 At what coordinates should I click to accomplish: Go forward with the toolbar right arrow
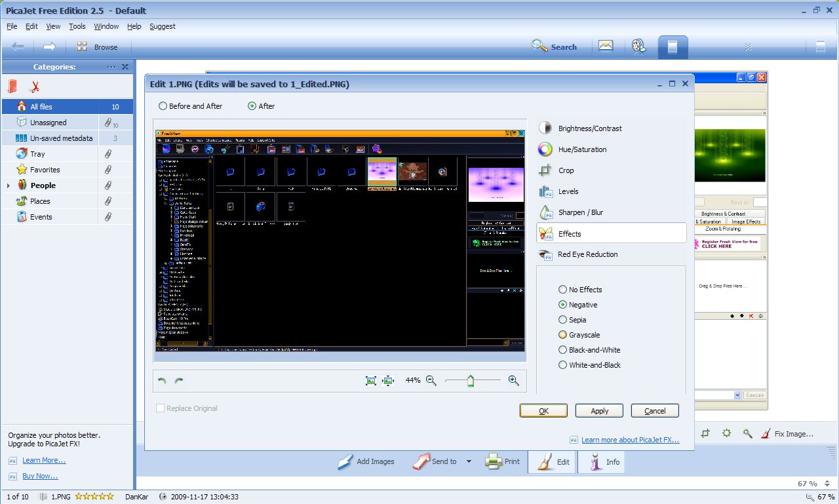50,47
